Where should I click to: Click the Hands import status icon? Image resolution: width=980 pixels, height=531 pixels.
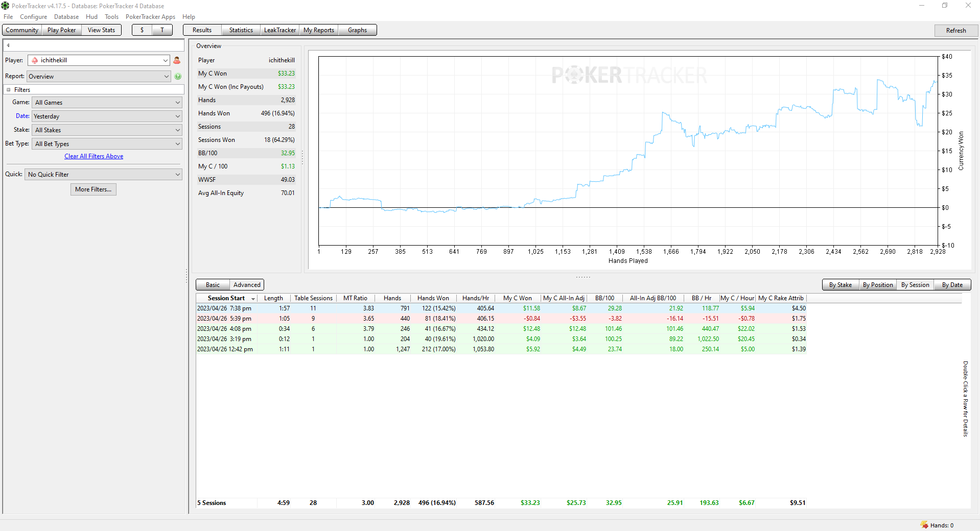coord(924,525)
